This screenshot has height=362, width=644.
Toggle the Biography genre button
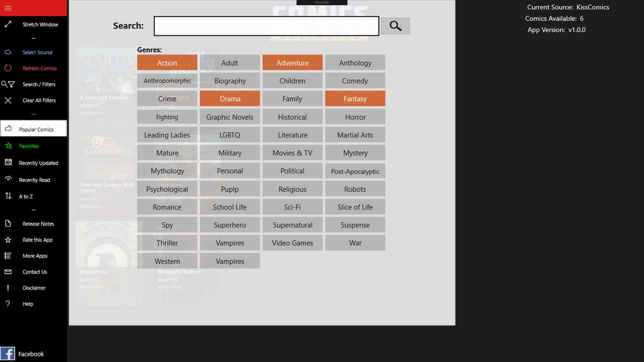point(230,81)
